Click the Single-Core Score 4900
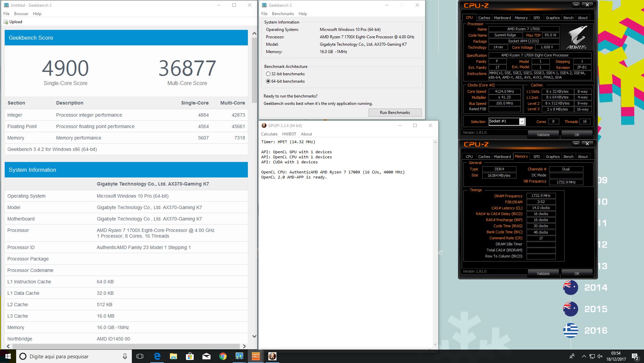Screen dimensions: 644x363 click(x=65, y=68)
